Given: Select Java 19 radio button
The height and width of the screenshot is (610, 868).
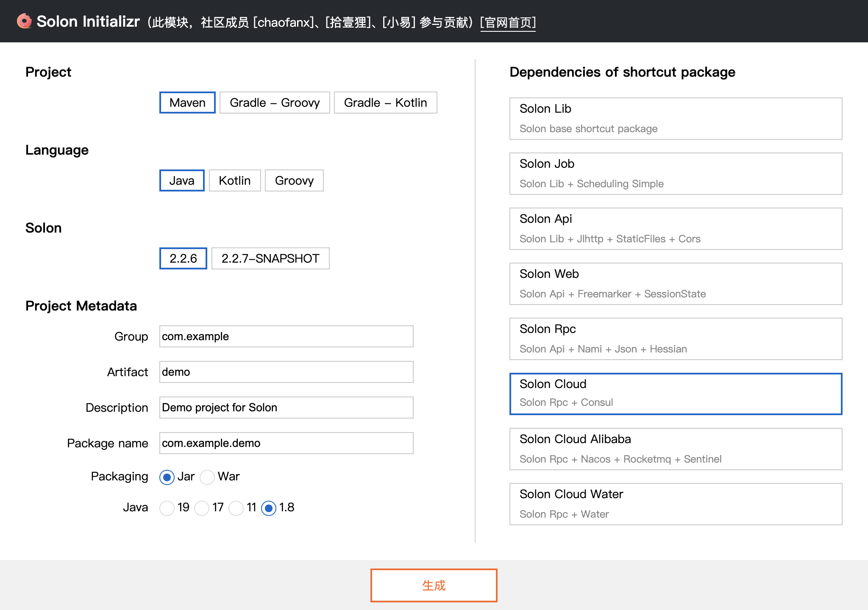Looking at the screenshot, I should pos(167,508).
